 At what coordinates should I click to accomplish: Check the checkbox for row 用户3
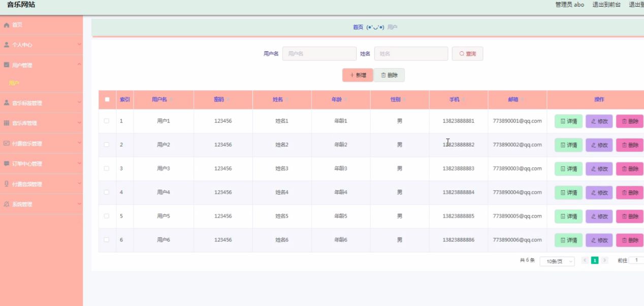point(106,168)
